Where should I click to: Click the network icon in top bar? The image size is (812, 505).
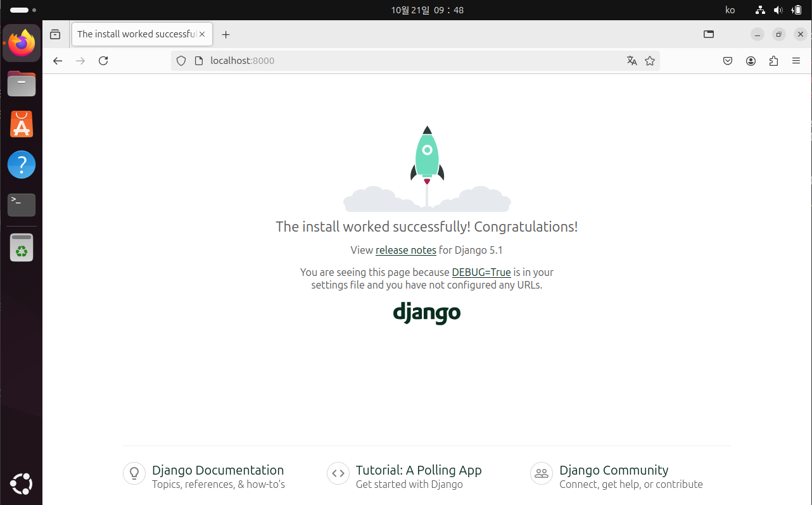(x=761, y=10)
